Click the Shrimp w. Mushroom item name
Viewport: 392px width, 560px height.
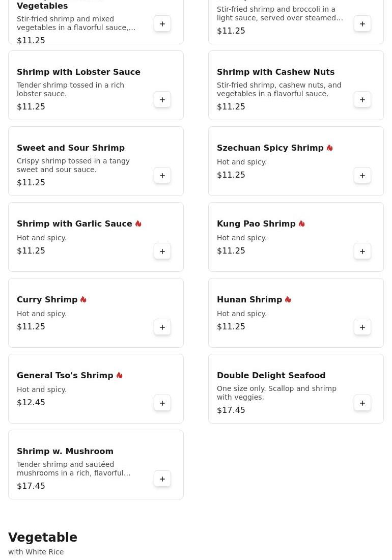pos(65,452)
